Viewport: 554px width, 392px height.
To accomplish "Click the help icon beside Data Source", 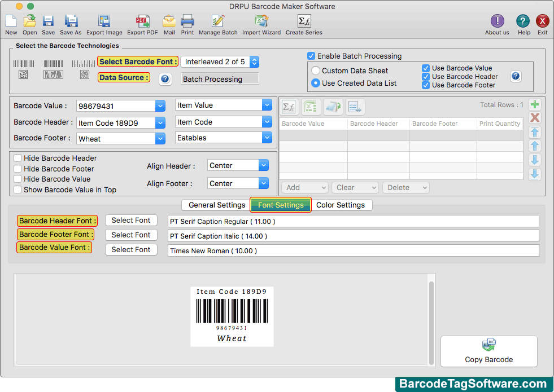I will click(x=165, y=79).
